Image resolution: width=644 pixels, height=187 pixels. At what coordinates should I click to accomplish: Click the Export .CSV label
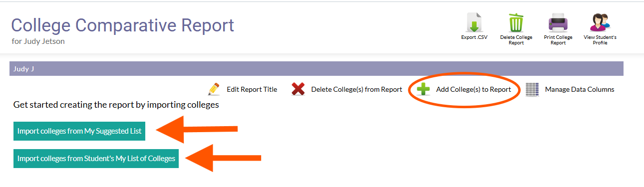click(x=474, y=37)
